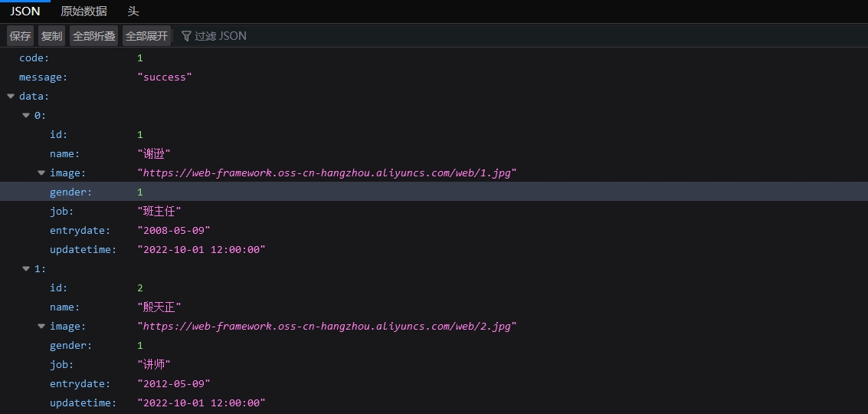Click the funnel icon in the filter box

(186, 36)
